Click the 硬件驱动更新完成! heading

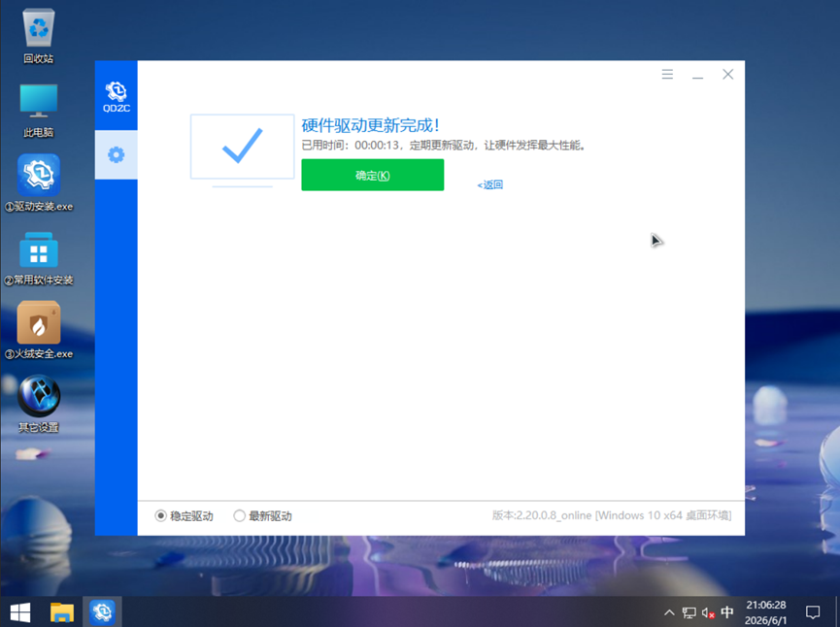[371, 125]
